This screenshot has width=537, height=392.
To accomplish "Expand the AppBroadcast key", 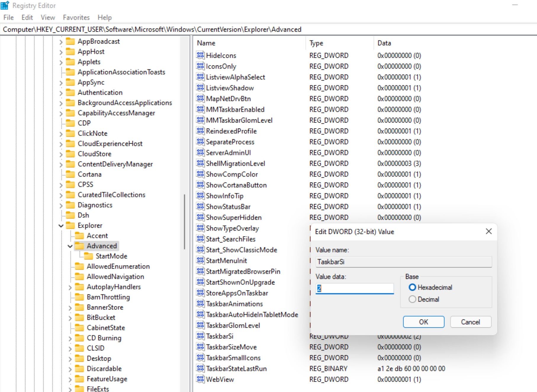I will tap(61, 42).
